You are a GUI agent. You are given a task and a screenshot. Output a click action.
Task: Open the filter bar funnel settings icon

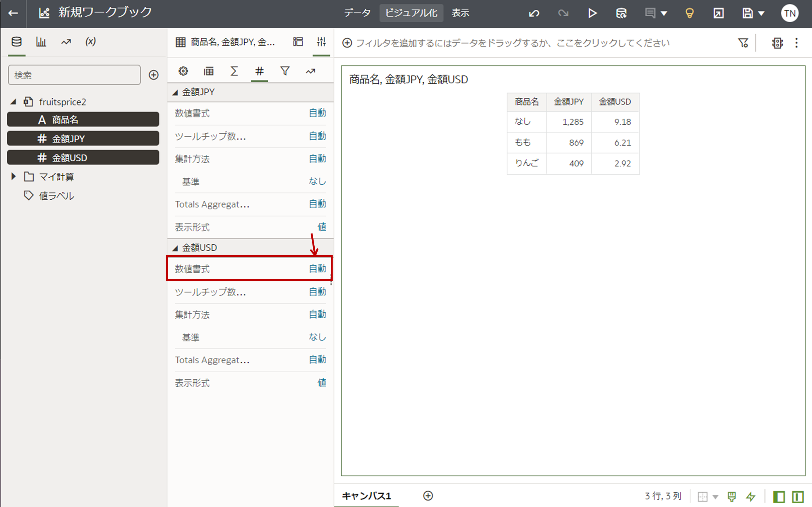(743, 43)
